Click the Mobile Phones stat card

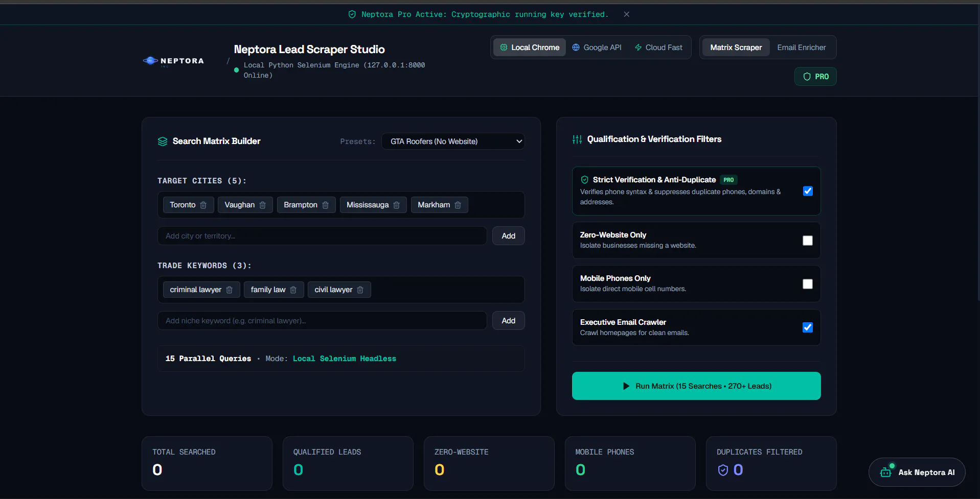click(x=630, y=463)
